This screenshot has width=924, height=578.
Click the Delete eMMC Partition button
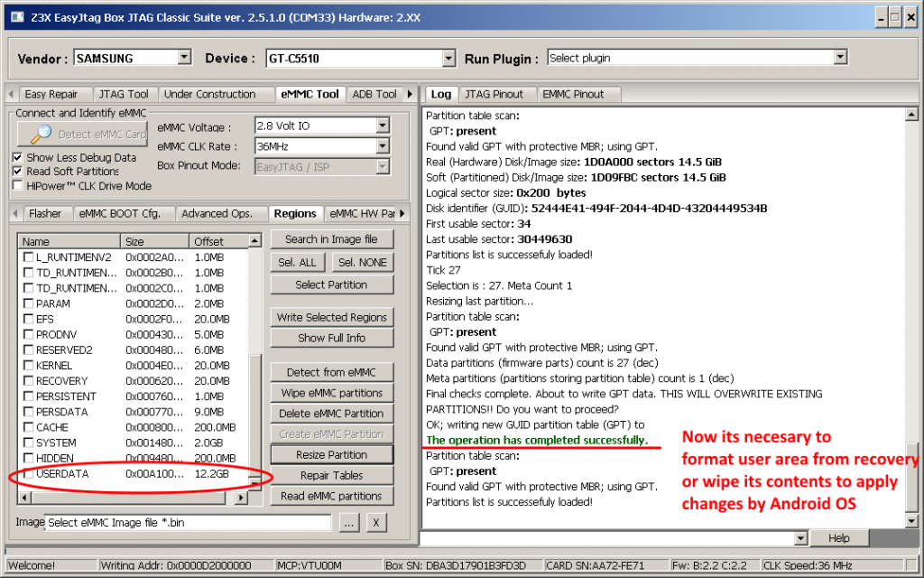pyautogui.click(x=331, y=413)
